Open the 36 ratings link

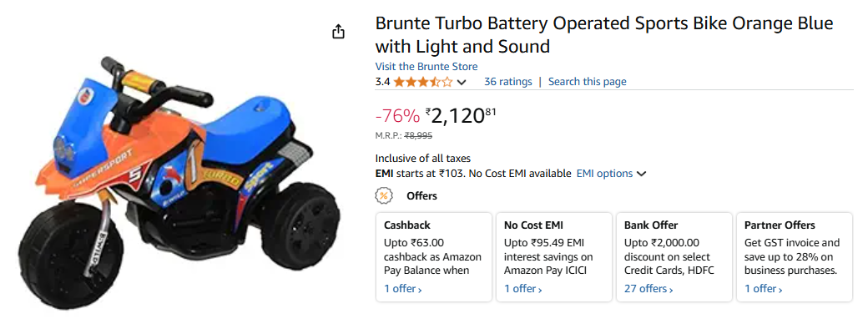pyautogui.click(x=507, y=82)
